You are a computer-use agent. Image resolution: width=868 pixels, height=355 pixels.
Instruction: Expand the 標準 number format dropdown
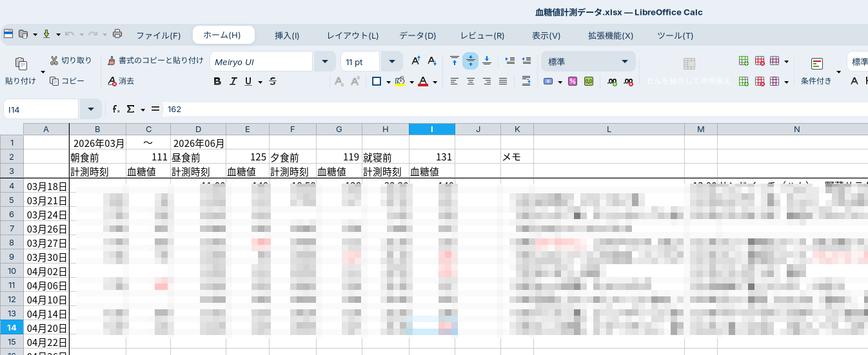click(624, 62)
